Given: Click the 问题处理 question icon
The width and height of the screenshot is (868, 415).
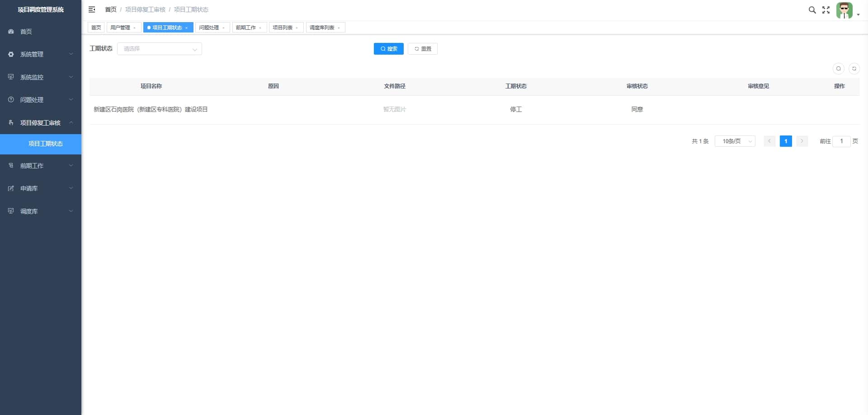Looking at the screenshot, I should (11, 99).
